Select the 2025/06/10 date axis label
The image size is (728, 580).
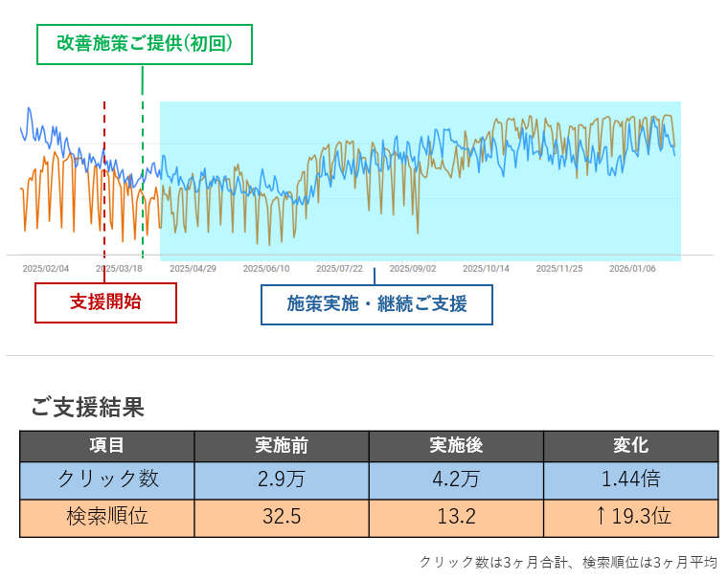tap(266, 269)
